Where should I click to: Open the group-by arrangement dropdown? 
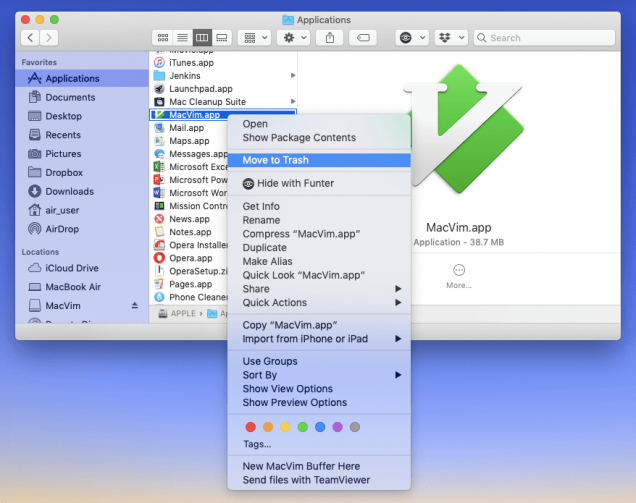coord(255,38)
